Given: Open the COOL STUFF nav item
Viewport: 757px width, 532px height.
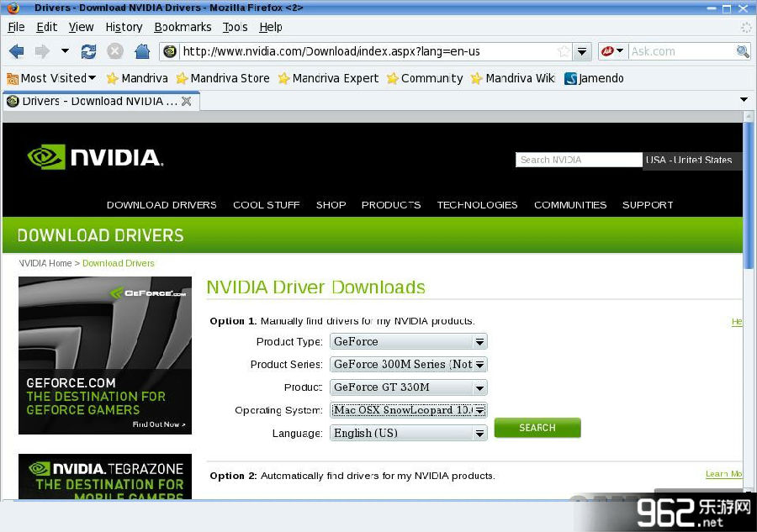Looking at the screenshot, I should (x=267, y=205).
